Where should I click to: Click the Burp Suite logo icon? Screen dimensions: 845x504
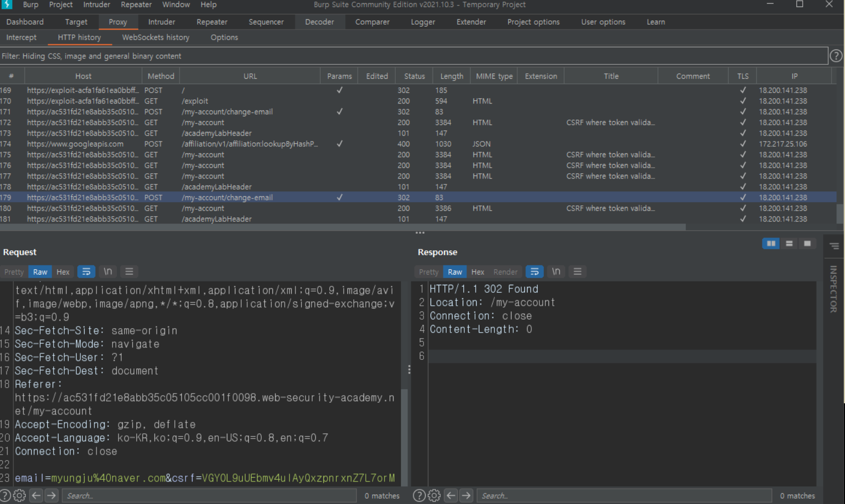pyautogui.click(x=7, y=5)
